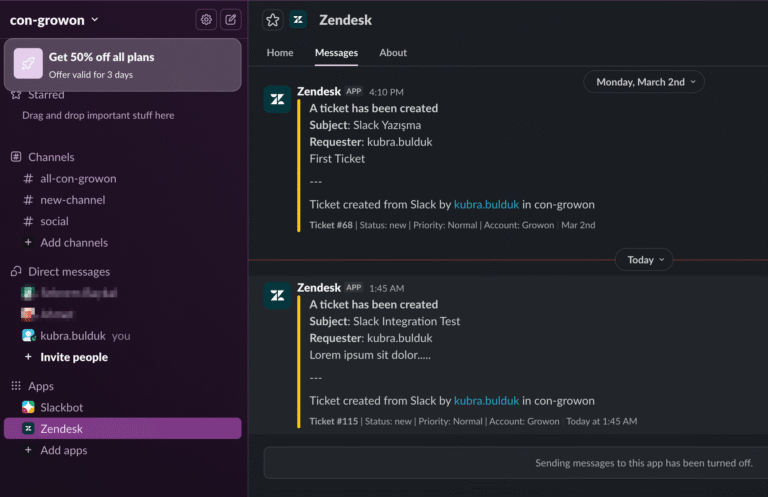Open the Today date dropdown
This screenshot has height=497, width=768.
(644, 260)
